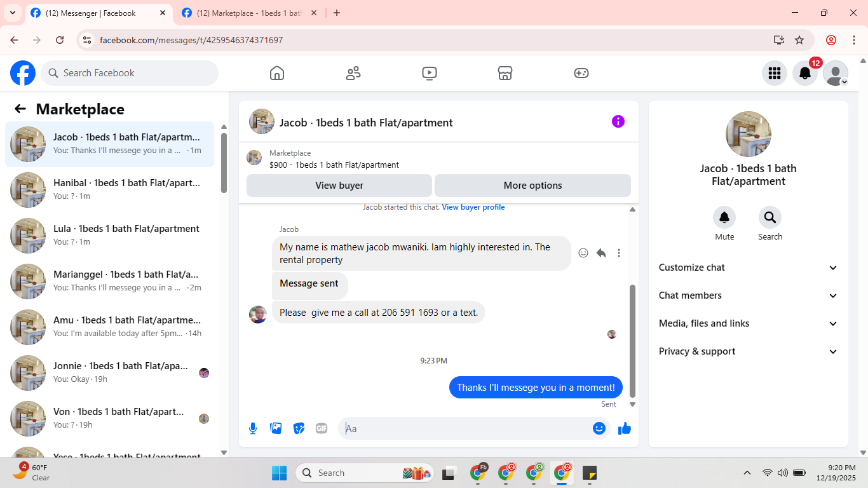Record a voice clip microphone icon
Screen dimensions: 868x488
click(253, 428)
